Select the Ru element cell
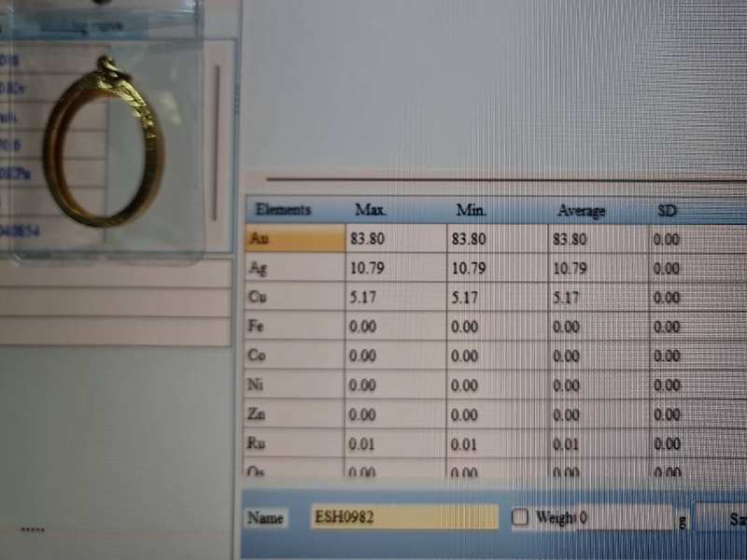Image resolution: width=747 pixels, height=560 pixels. point(294,443)
